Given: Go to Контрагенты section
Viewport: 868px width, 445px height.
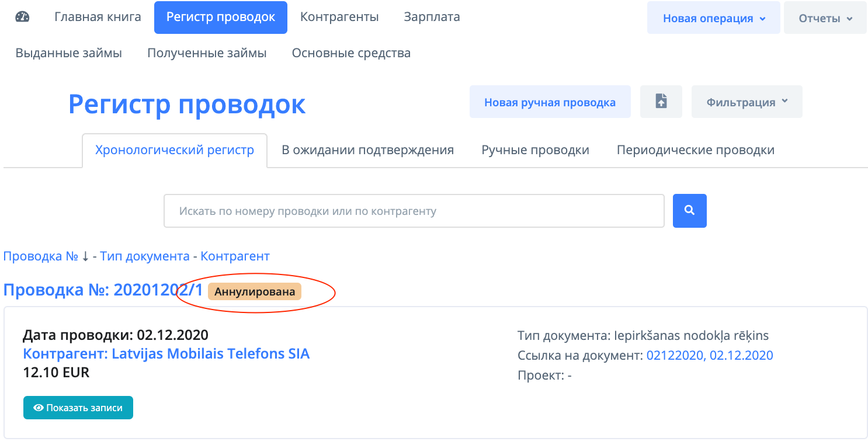Looking at the screenshot, I should click(339, 17).
